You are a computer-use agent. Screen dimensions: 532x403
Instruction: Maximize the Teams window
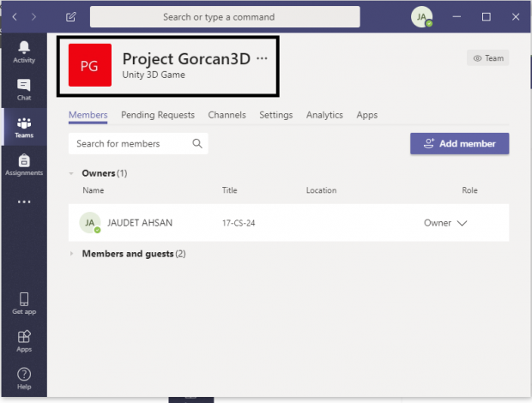(x=487, y=16)
